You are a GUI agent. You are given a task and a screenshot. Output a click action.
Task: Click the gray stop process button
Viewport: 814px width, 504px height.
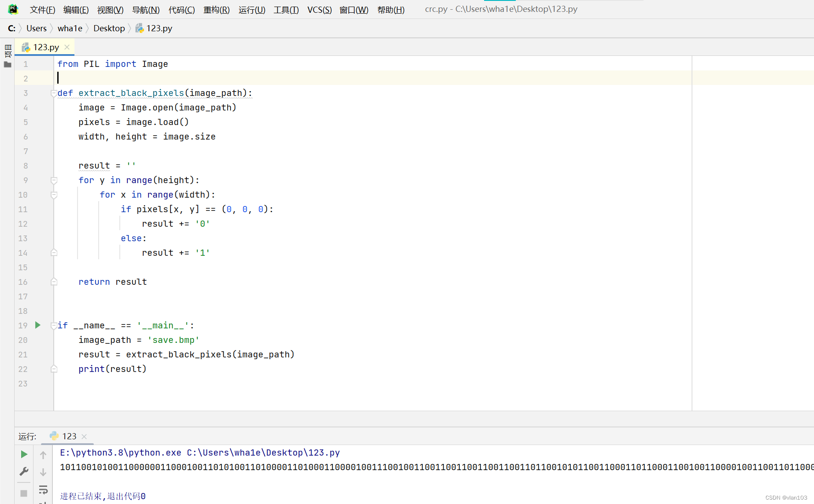click(24, 493)
